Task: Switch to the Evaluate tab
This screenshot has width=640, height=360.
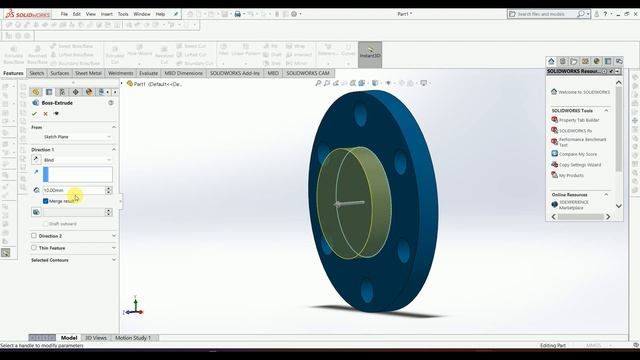Action: (x=148, y=73)
